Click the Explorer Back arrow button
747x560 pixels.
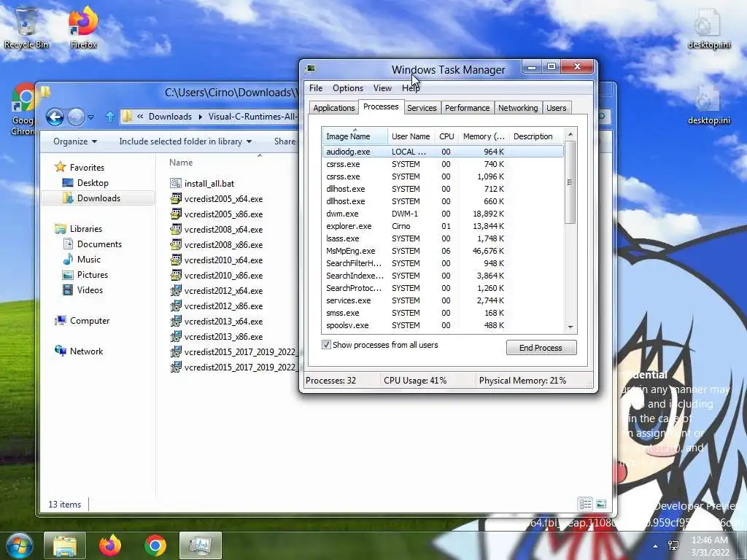pyautogui.click(x=55, y=117)
